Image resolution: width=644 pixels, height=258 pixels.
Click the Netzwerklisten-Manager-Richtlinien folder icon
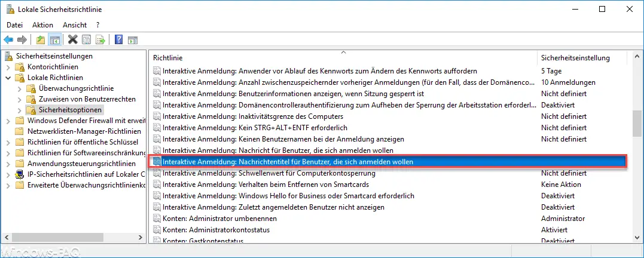click(20, 131)
